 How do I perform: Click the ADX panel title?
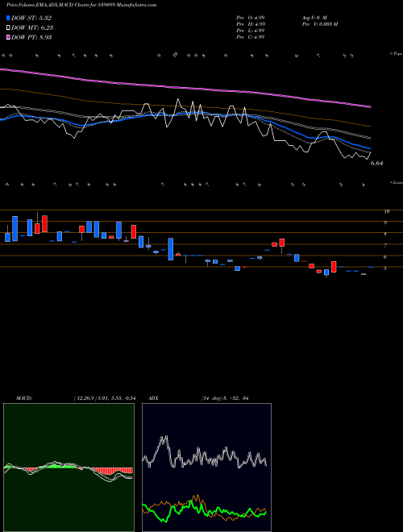coord(153,398)
